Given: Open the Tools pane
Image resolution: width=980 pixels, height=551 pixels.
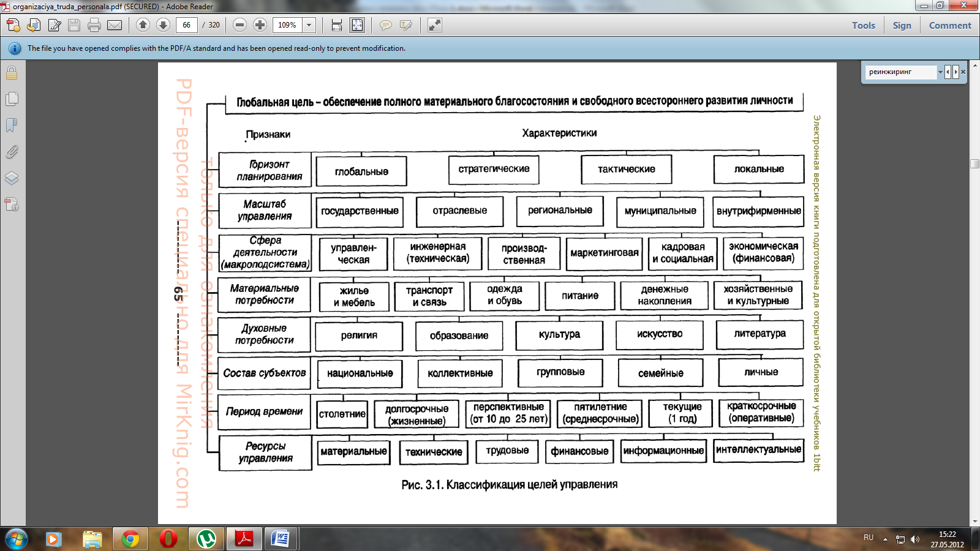Looking at the screenshot, I should tap(864, 25).
